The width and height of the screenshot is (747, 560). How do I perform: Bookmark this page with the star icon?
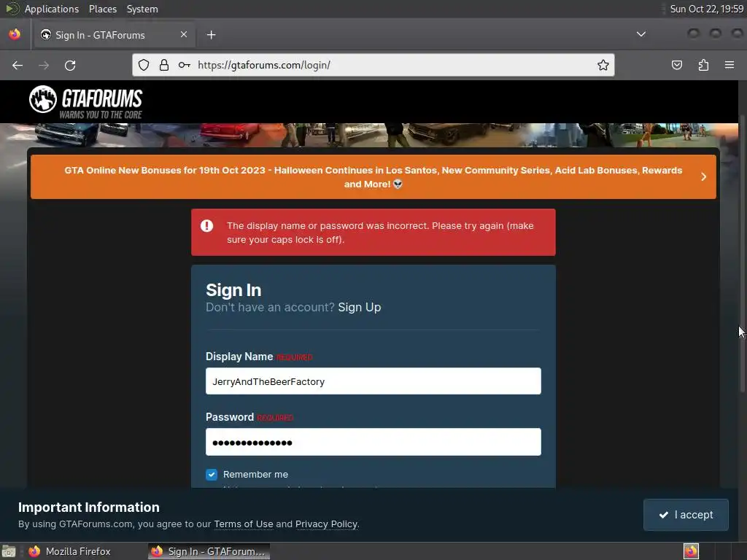coord(603,65)
